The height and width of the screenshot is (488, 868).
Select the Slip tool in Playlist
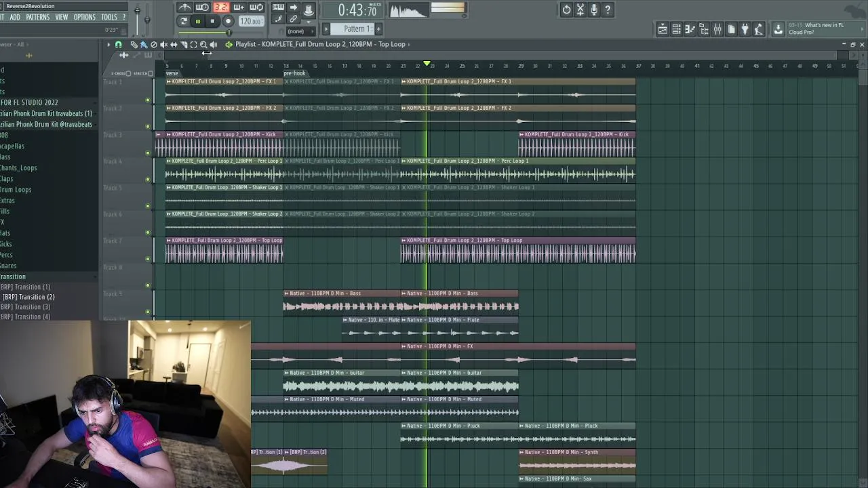click(x=174, y=45)
